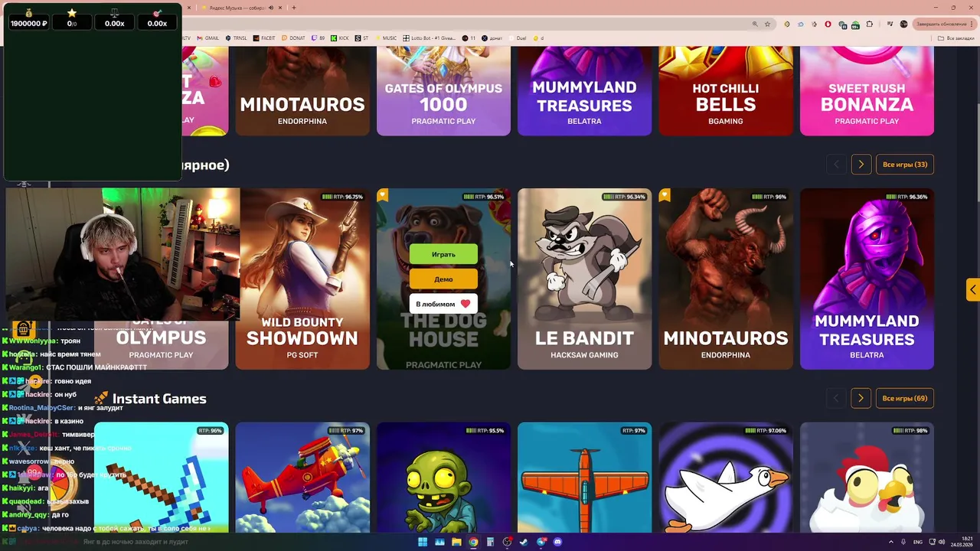The image size is (980, 551).
Task: Open the Opera extension icon in the toolbar
Action: point(828,24)
